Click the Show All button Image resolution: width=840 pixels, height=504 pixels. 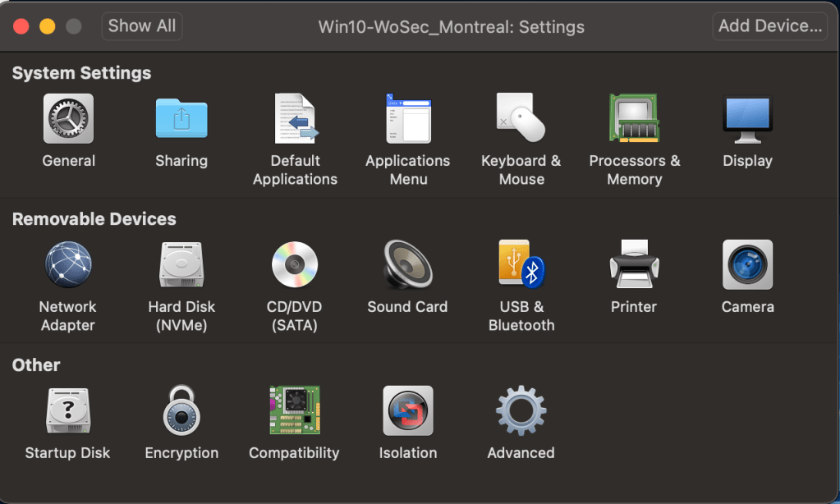coord(142,26)
